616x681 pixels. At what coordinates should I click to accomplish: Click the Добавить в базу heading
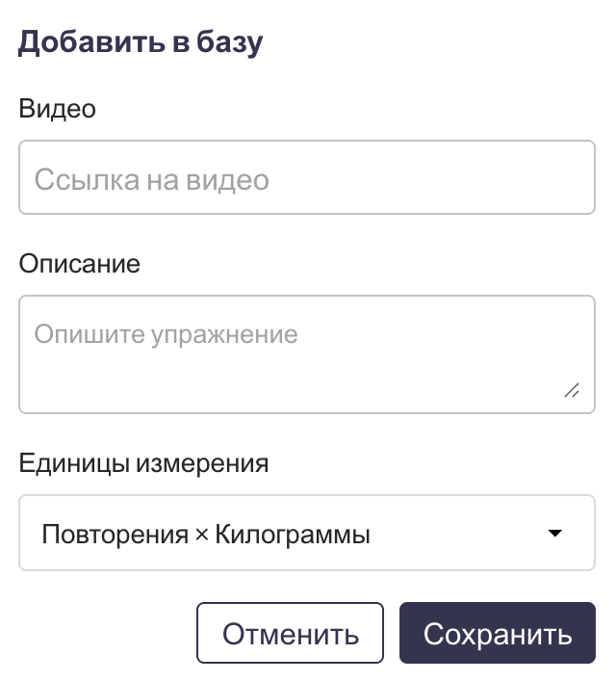coord(141,42)
